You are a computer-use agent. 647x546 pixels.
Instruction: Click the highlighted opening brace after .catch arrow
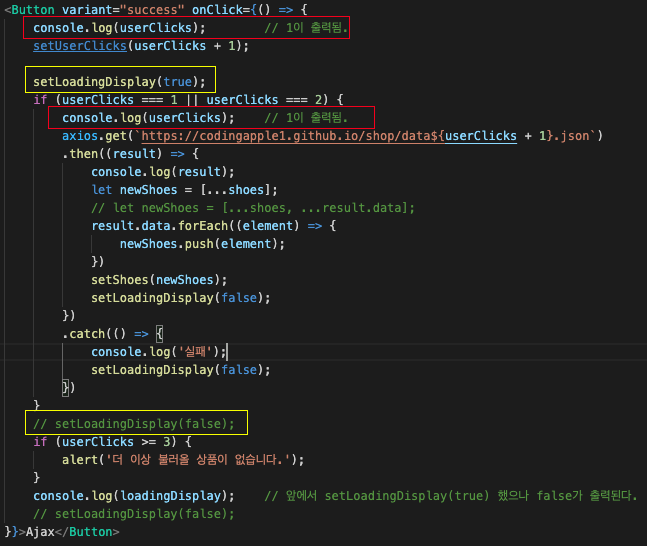click(x=160, y=333)
